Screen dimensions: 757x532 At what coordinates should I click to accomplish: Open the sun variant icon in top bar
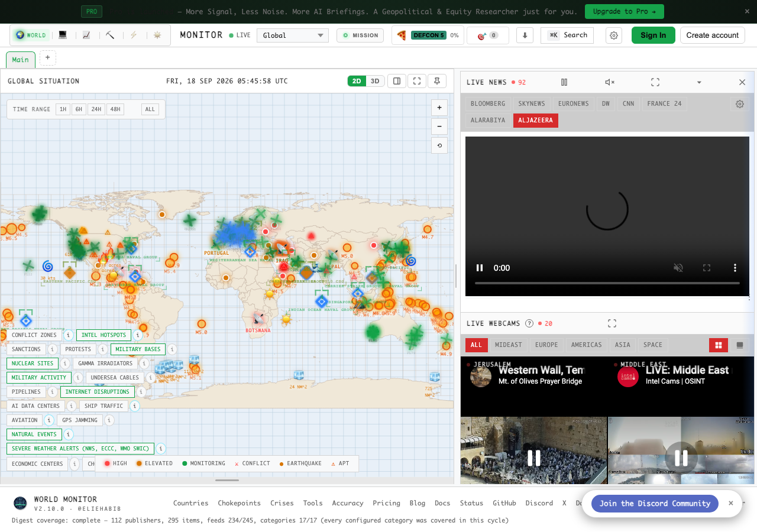click(x=157, y=35)
